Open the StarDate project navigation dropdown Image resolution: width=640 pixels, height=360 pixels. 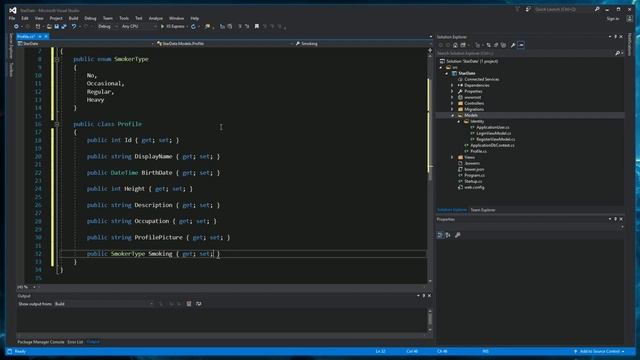coord(86,43)
